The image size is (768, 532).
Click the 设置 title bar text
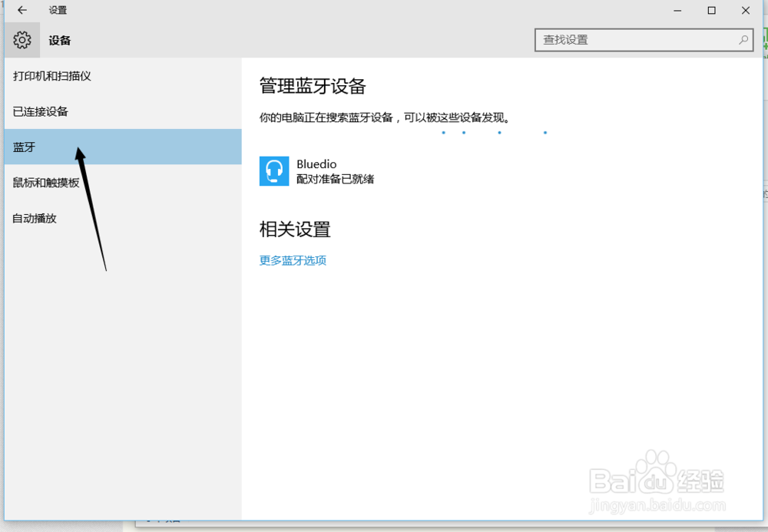click(58, 11)
